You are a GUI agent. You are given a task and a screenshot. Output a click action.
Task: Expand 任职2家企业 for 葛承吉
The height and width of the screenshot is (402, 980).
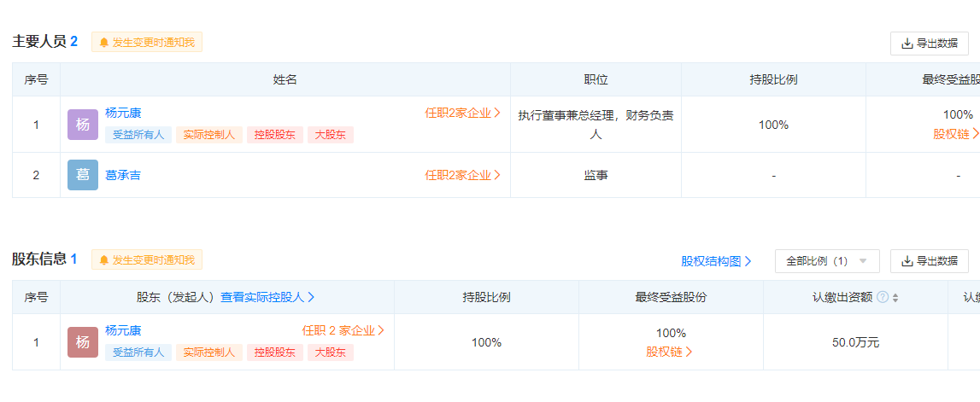coord(462,175)
